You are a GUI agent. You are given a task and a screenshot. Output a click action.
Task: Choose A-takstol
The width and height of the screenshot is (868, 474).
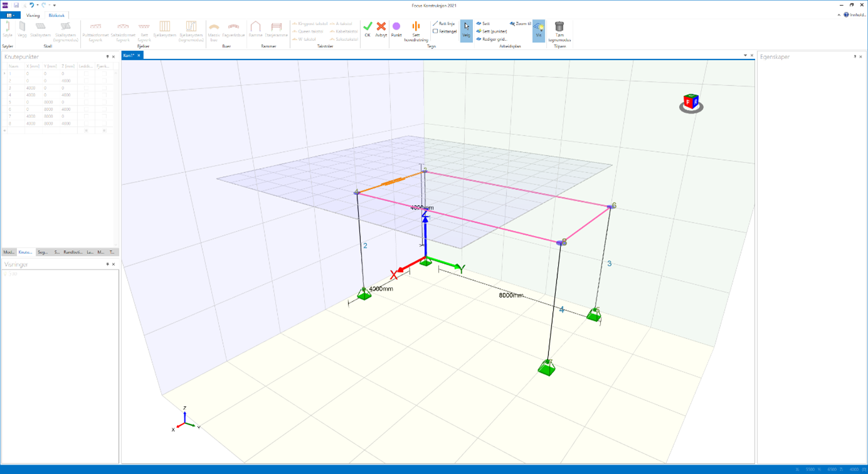(x=341, y=23)
